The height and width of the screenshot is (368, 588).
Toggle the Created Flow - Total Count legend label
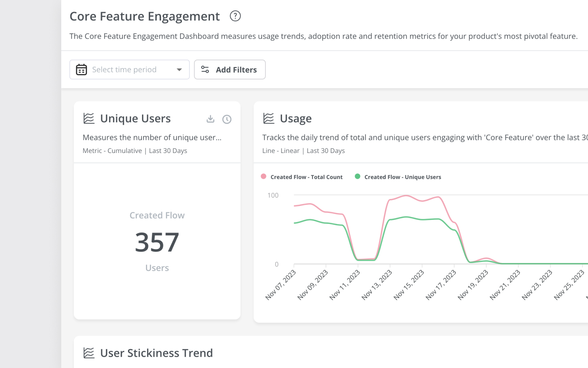pyautogui.click(x=306, y=177)
